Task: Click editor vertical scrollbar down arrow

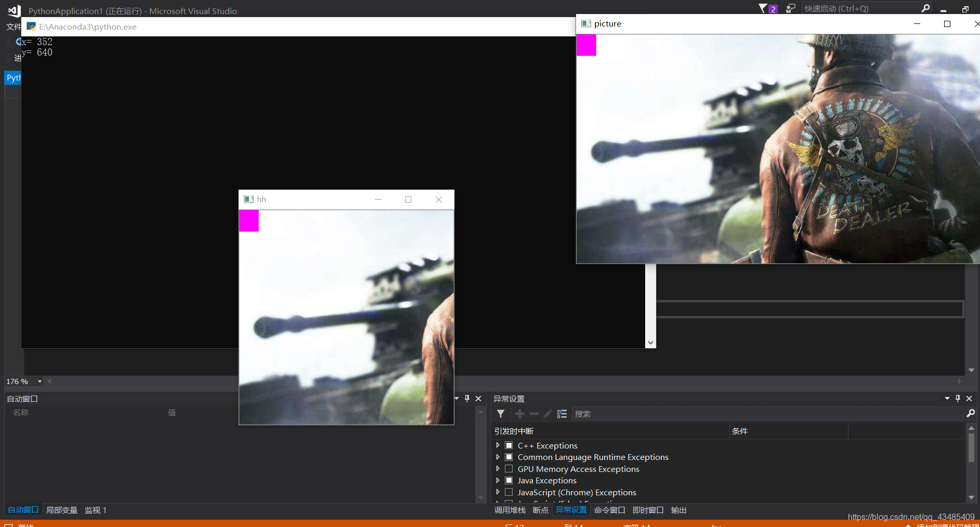Action: [x=971, y=370]
